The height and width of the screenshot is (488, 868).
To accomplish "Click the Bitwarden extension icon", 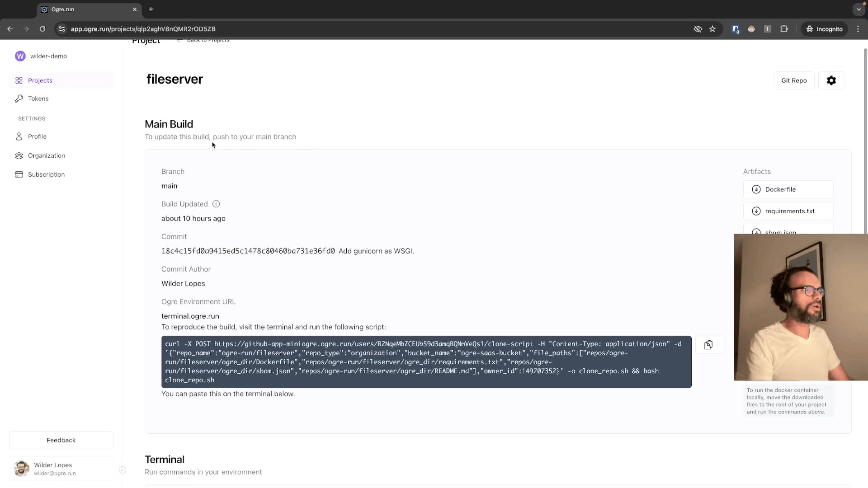I will (x=736, y=29).
